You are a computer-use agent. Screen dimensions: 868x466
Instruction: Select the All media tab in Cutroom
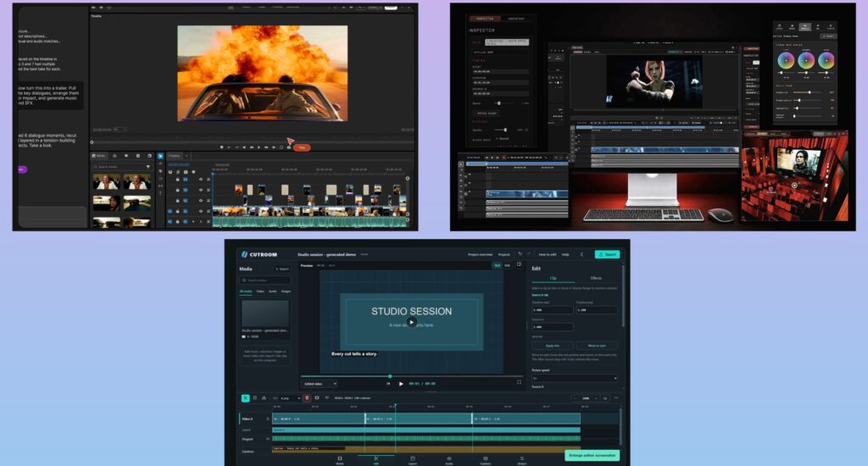pyautogui.click(x=246, y=291)
